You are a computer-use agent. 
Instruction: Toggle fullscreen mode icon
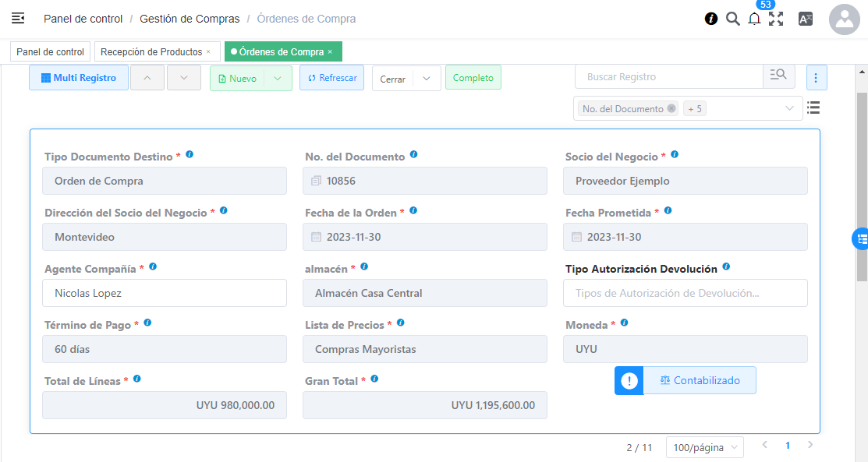pos(776,19)
